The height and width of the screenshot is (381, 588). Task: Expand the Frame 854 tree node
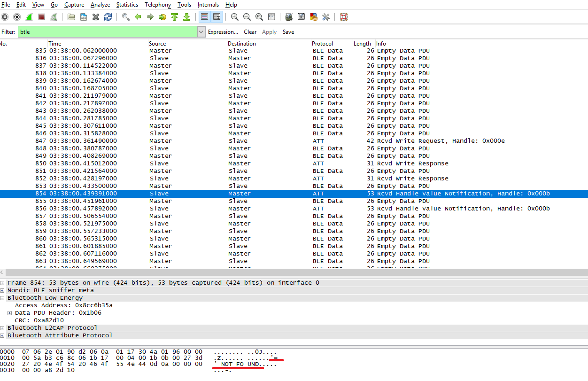(3, 283)
